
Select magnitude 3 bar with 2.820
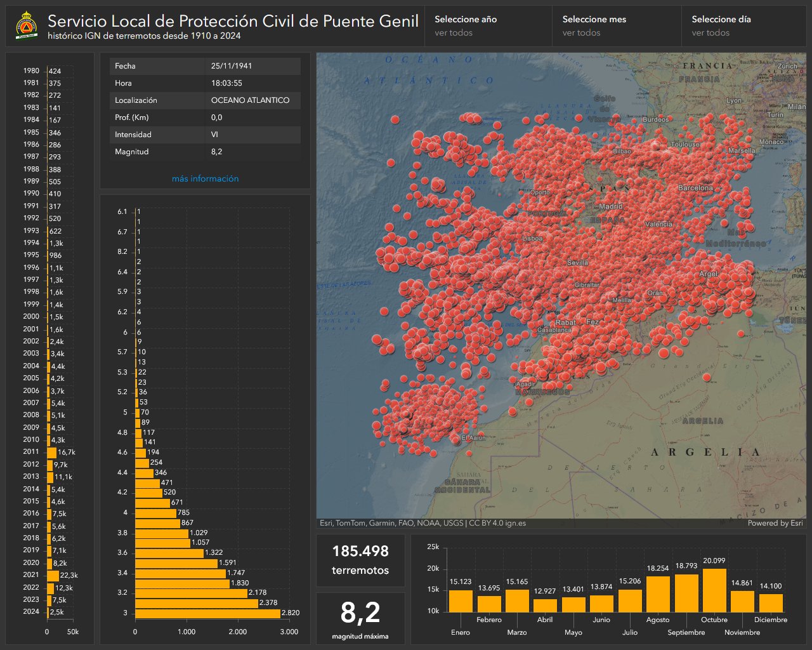207,613
